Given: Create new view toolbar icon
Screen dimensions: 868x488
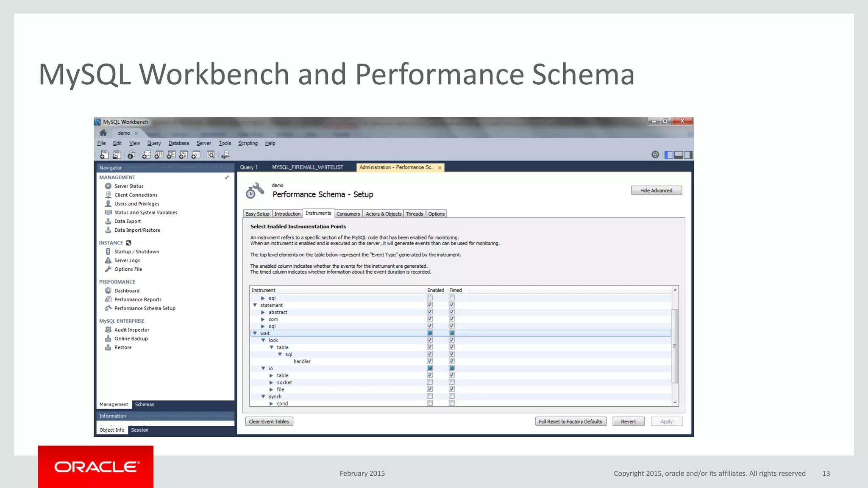Looking at the screenshot, I should [171, 155].
